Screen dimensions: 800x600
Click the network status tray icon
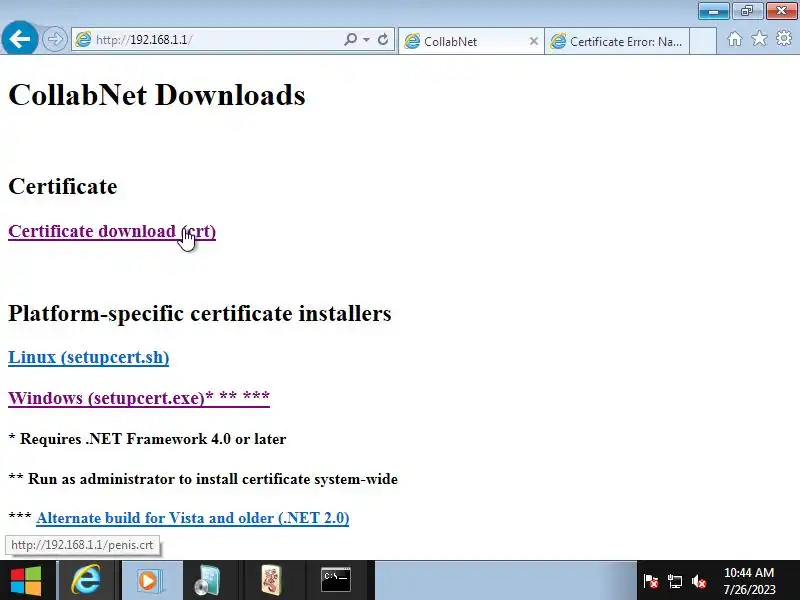coord(674,581)
